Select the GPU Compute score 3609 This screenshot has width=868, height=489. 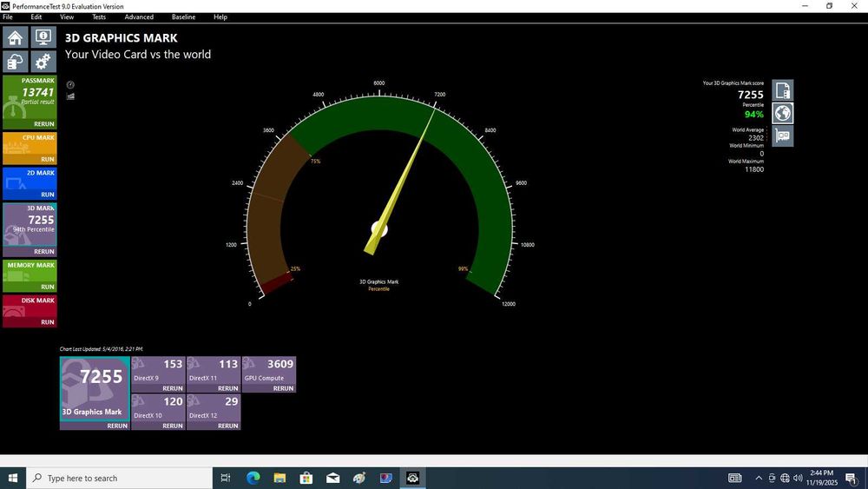[x=280, y=364]
